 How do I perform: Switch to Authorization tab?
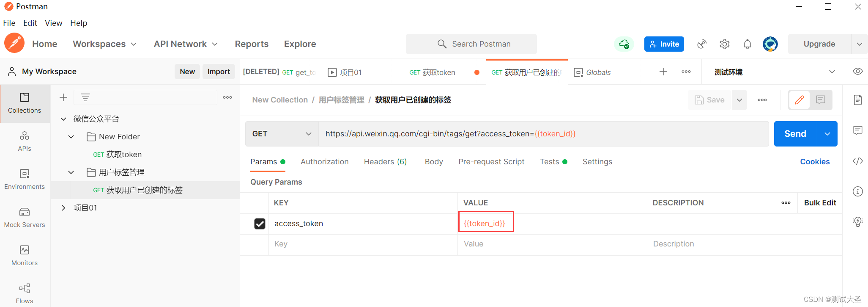325,162
